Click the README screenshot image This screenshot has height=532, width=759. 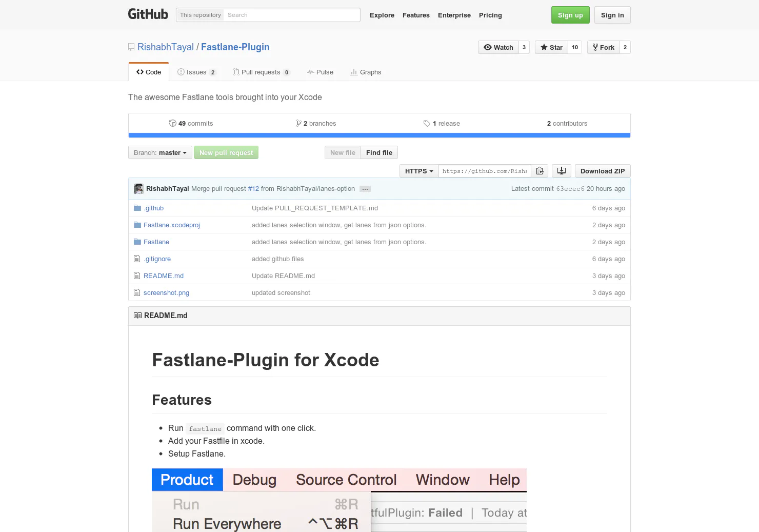tap(339, 500)
